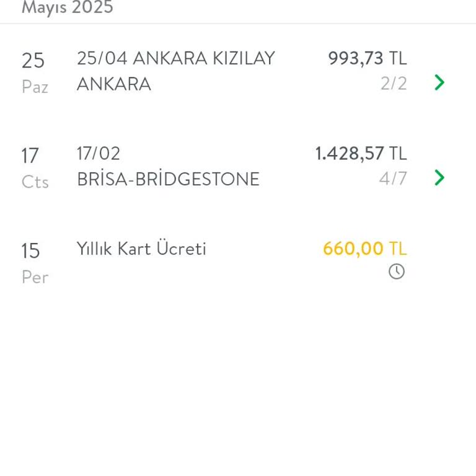Screen dimensions: 476x476
Task: Click the day number 15
Action: [x=31, y=251]
